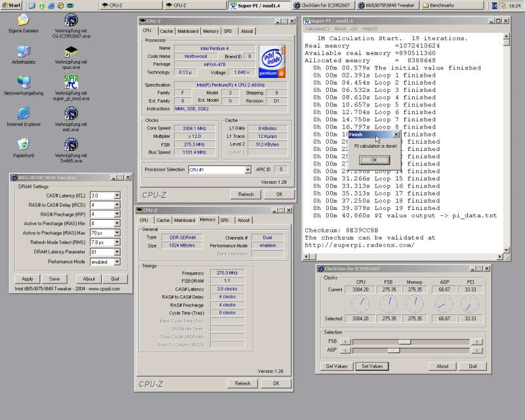Open DRAM Latency Parameter dropdown
Viewport: 525px width, 420px height.
(117, 252)
